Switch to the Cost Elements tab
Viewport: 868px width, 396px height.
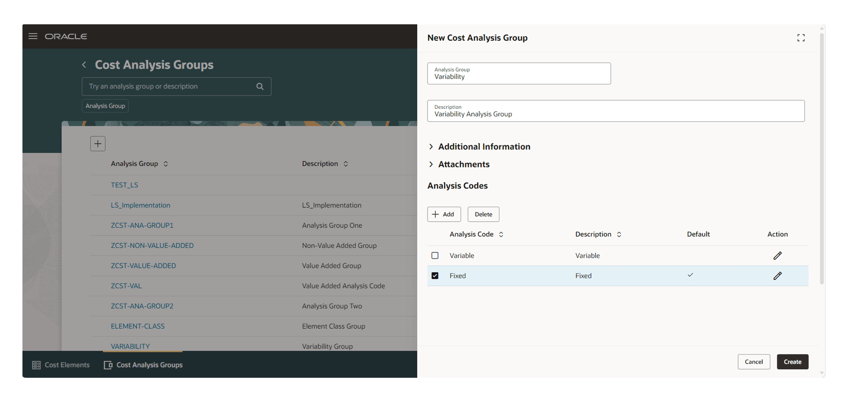(x=61, y=365)
